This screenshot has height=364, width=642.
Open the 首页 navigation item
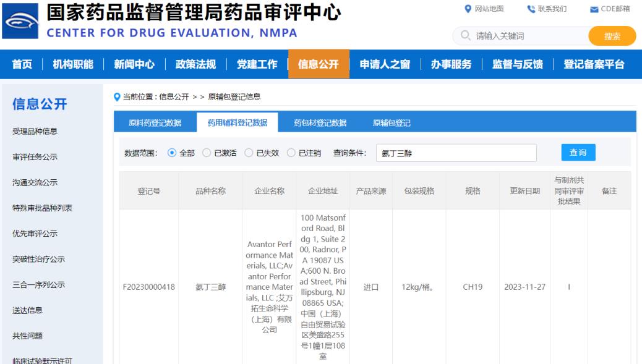22,64
